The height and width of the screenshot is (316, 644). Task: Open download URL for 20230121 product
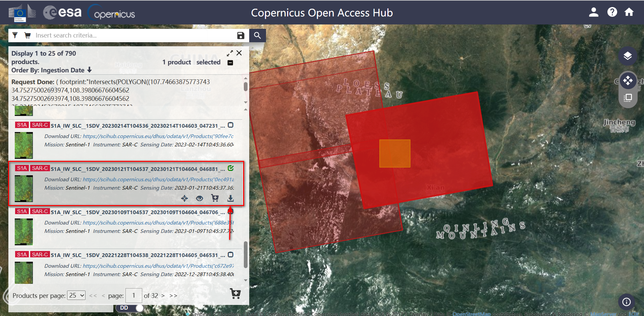(158, 179)
